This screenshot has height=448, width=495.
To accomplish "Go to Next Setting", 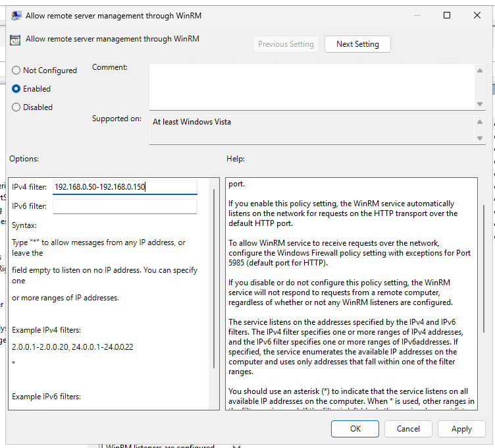I will pyautogui.click(x=357, y=44).
